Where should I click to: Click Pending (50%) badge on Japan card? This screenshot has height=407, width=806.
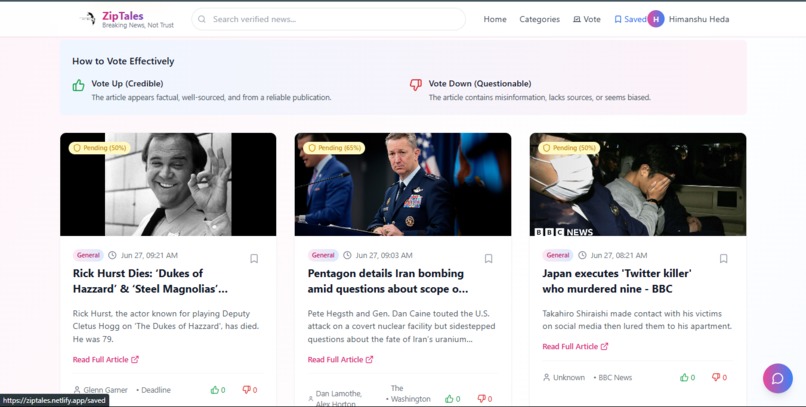tap(569, 148)
